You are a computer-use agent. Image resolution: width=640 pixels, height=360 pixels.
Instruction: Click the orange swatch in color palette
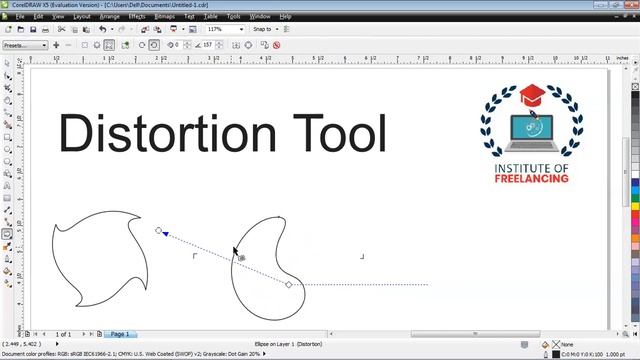tap(636, 238)
